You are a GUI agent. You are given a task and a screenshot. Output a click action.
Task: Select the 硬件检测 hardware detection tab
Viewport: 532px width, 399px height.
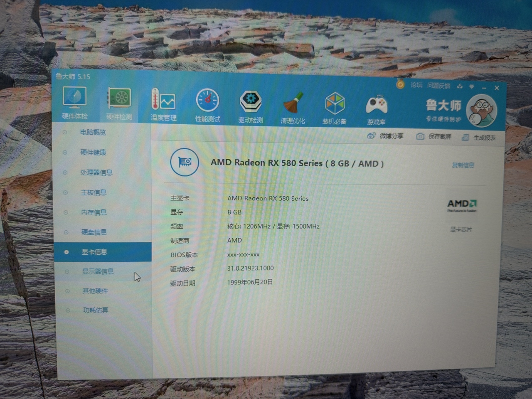119,104
